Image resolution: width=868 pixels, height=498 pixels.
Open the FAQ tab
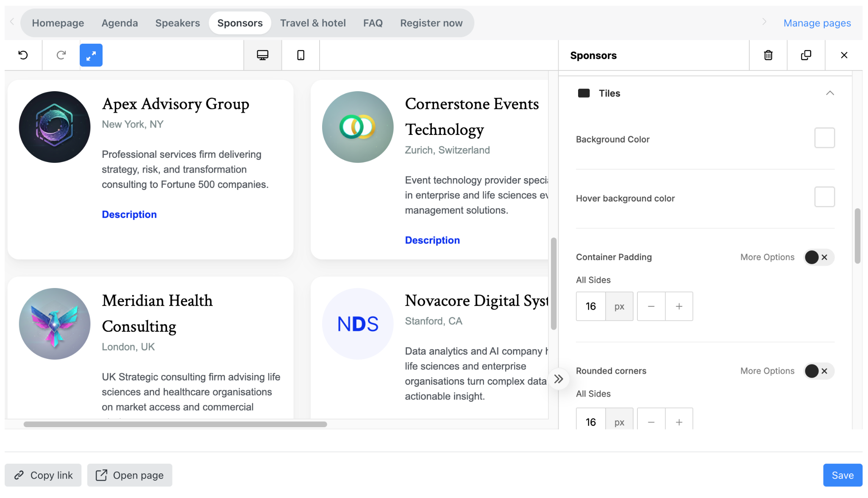coord(373,23)
